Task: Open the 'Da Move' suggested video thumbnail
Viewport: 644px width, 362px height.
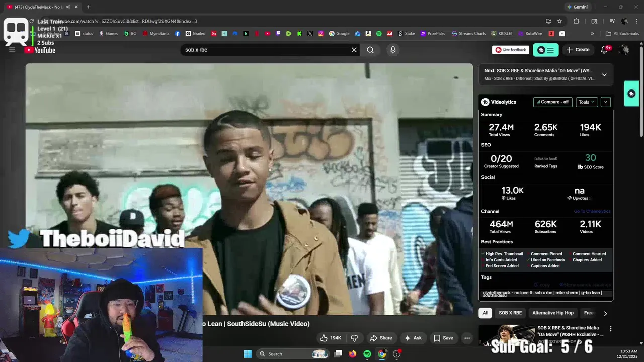Action: [x=506, y=336]
